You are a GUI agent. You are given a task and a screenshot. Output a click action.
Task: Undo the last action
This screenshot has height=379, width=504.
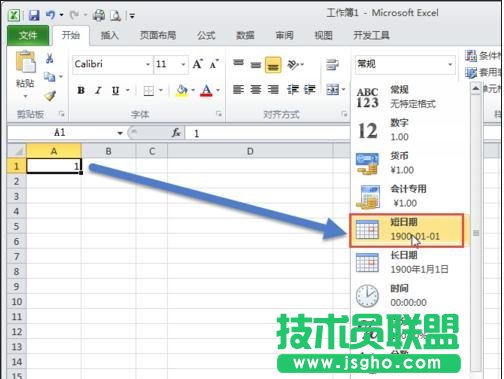pos(50,15)
